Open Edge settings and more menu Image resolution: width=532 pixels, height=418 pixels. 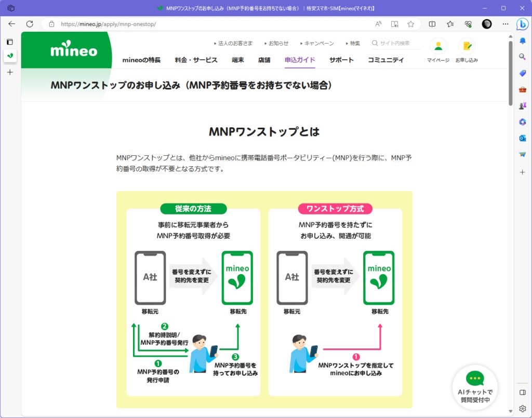click(x=506, y=24)
